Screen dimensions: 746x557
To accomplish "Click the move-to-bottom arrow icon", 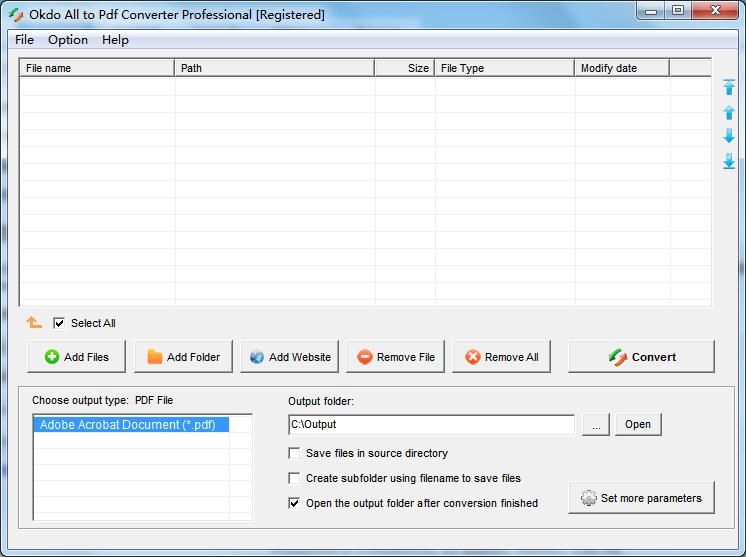I will point(729,161).
